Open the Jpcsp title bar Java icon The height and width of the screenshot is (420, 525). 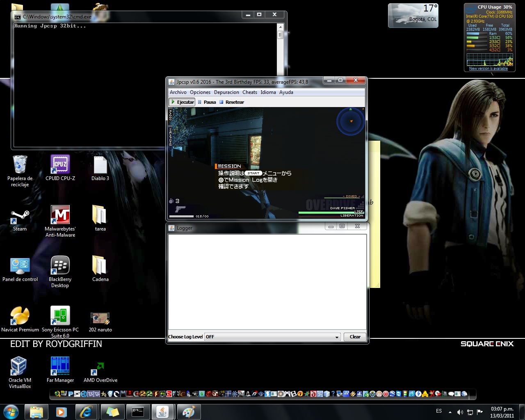[171, 82]
